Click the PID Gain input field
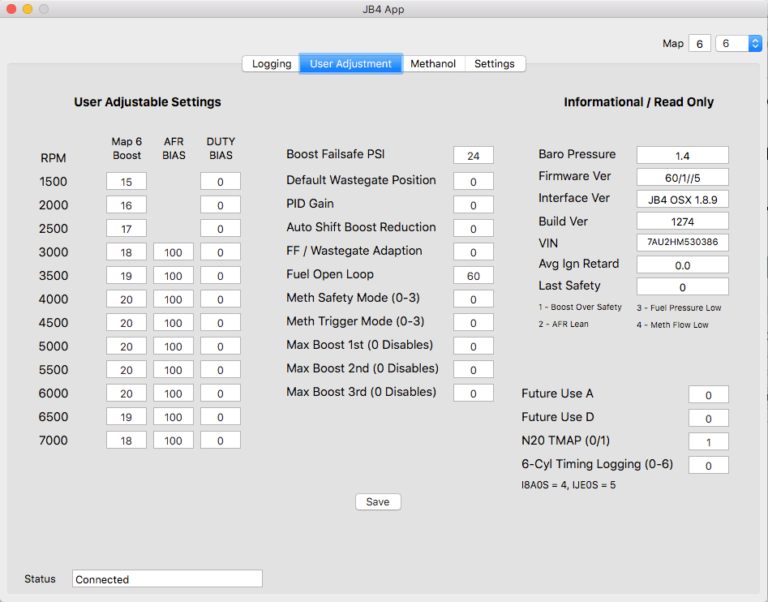The image size is (768, 602). pos(473,204)
